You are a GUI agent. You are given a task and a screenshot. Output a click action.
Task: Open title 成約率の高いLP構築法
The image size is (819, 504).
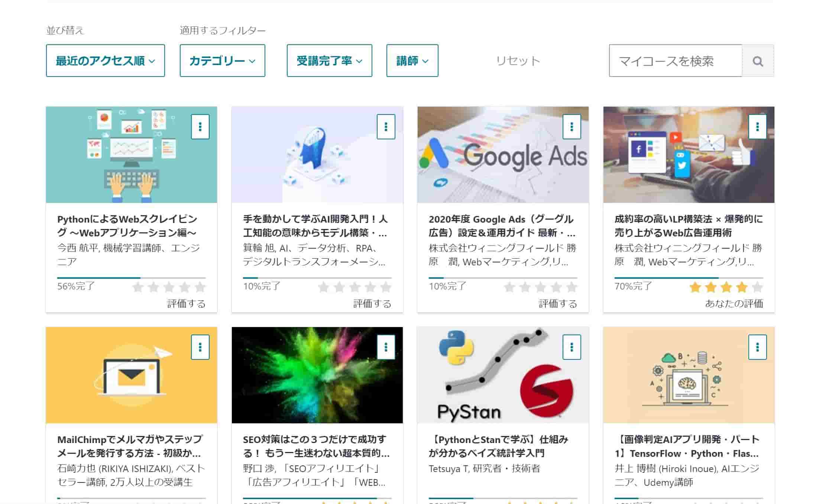[x=689, y=226]
